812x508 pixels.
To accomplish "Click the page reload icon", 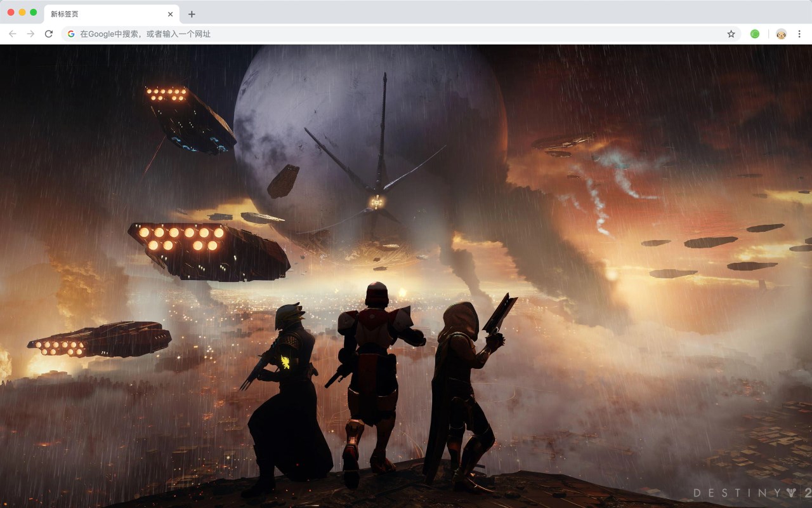I will (49, 34).
